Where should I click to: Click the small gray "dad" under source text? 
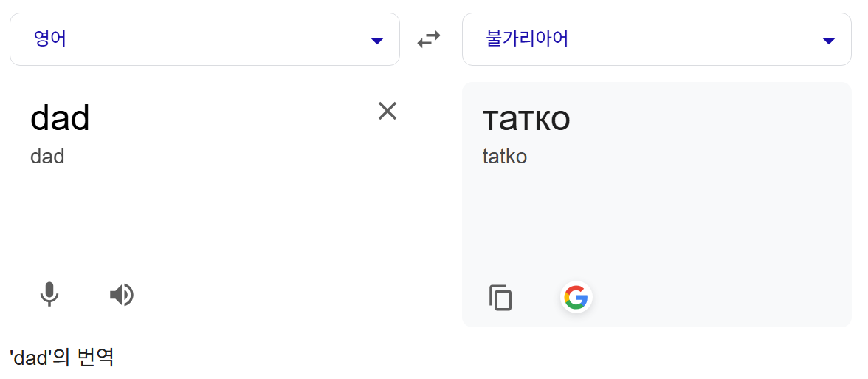click(47, 157)
